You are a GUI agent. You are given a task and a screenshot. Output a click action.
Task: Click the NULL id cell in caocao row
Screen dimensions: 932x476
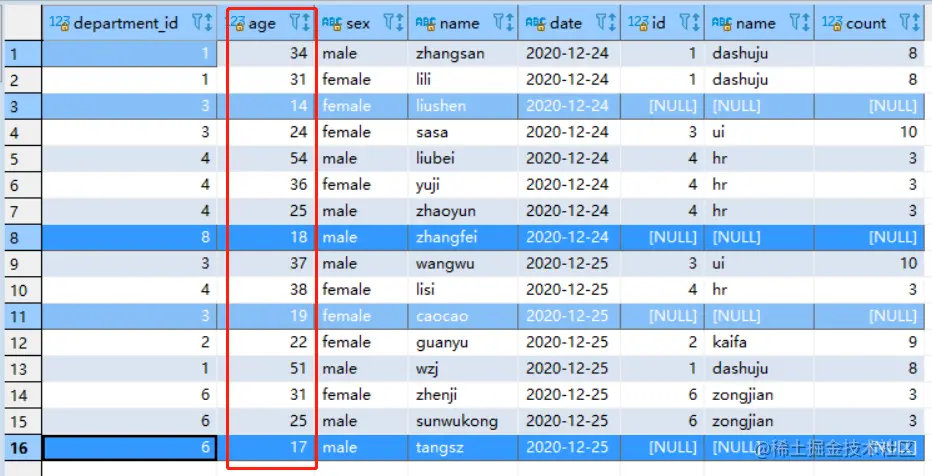coord(663,316)
